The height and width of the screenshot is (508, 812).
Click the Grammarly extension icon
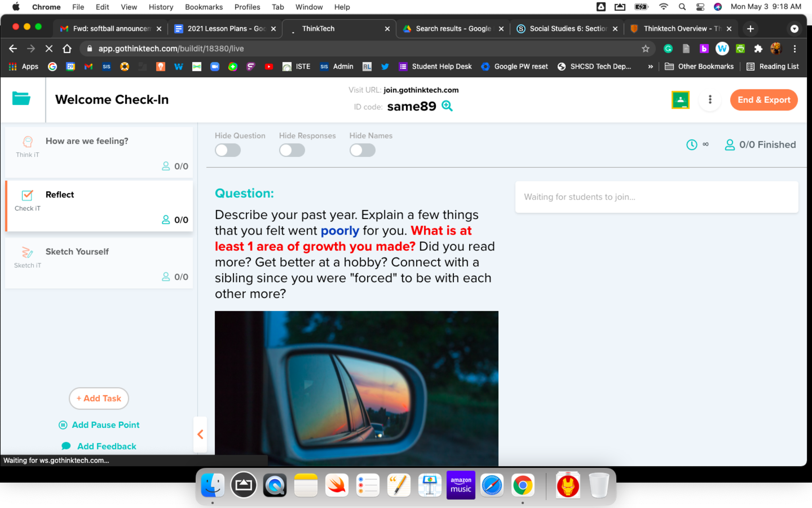[668, 48]
